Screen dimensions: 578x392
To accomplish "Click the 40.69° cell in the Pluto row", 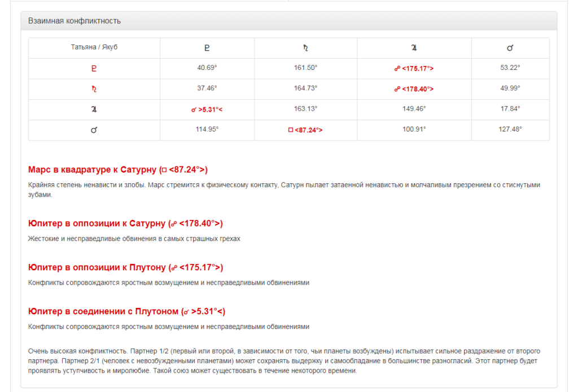I will point(207,68).
